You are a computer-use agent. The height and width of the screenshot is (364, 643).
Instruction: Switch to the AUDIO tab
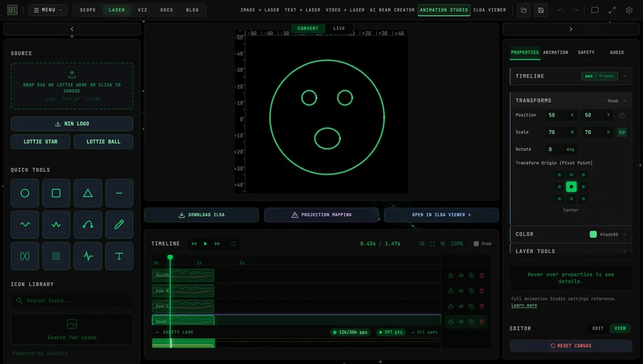pyautogui.click(x=617, y=52)
